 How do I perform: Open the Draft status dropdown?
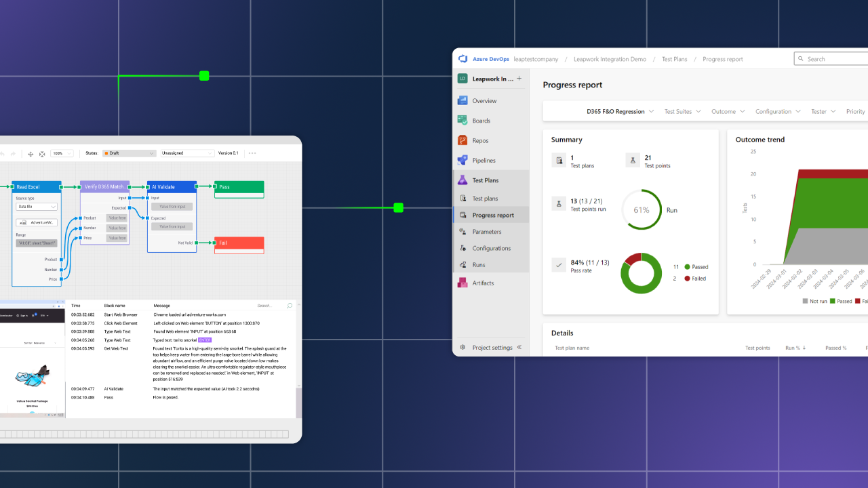click(129, 153)
